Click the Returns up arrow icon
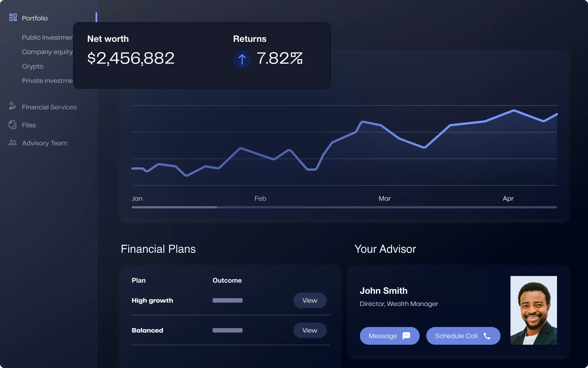Image resolution: width=588 pixels, height=368 pixels. pos(242,59)
